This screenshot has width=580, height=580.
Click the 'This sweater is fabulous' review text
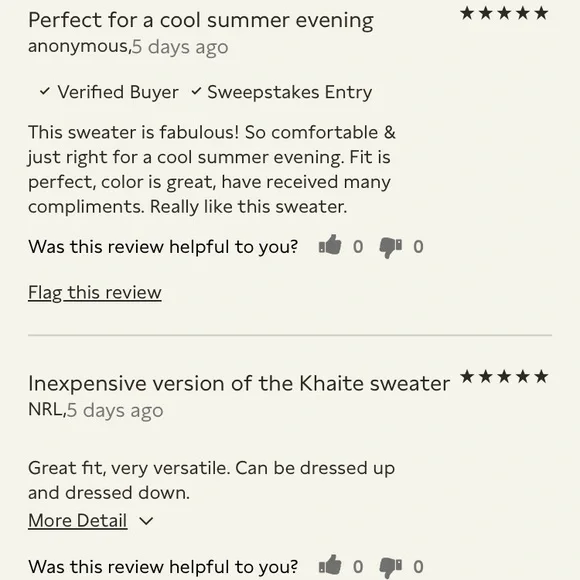tap(212, 169)
